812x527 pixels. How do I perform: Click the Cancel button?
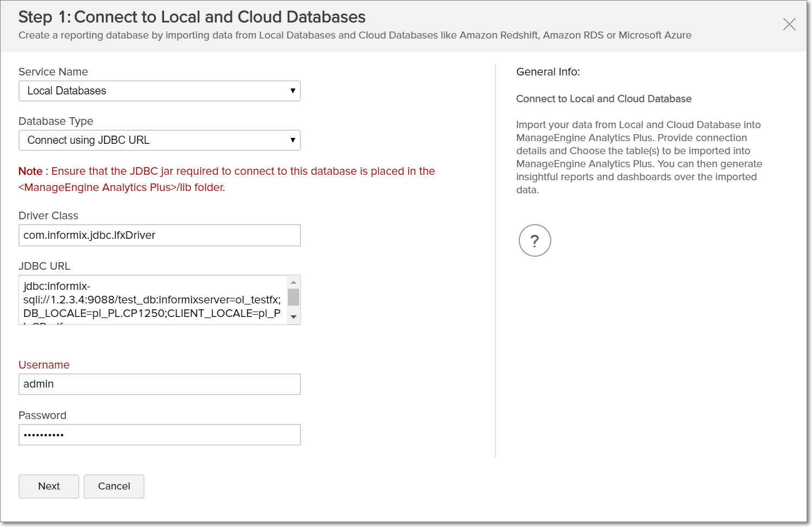(114, 486)
